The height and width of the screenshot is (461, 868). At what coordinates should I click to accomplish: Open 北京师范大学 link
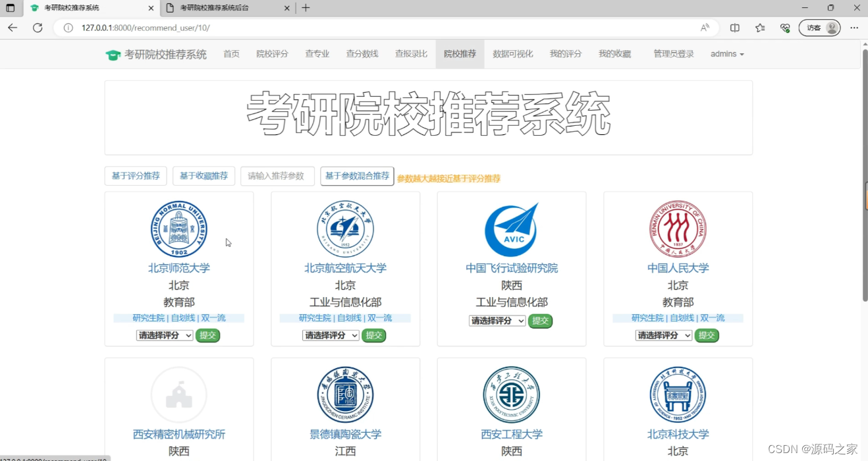point(179,268)
